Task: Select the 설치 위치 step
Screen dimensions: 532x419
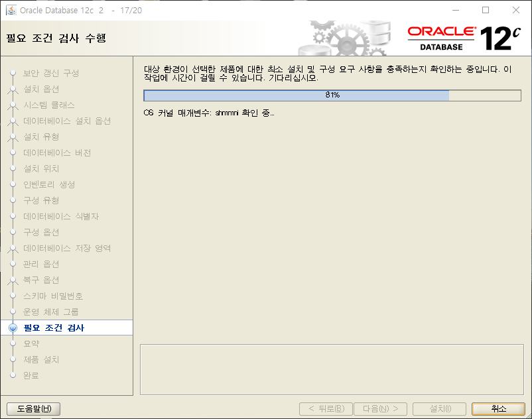Action: pyautogui.click(x=41, y=169)
